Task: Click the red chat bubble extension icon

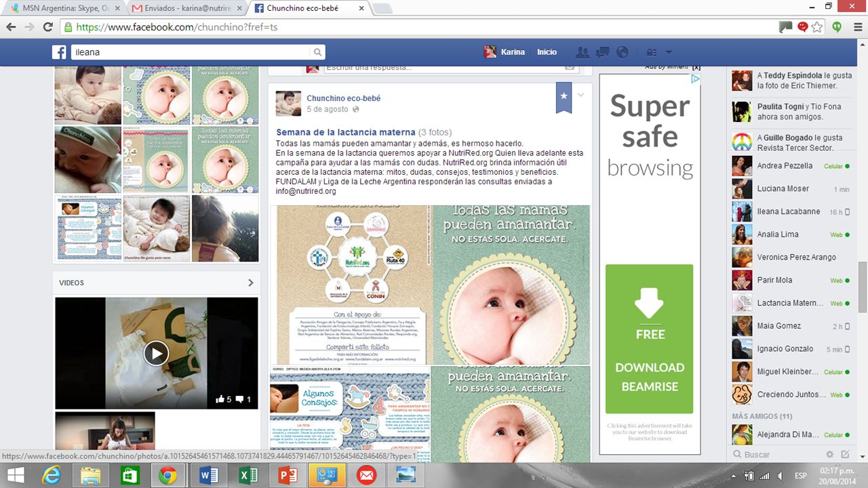Action: pyautogui.click(x=802, y=27)
